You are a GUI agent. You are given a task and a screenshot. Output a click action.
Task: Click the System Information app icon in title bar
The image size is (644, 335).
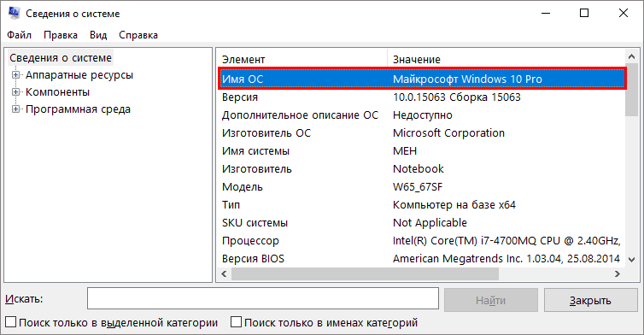point(14,13)
